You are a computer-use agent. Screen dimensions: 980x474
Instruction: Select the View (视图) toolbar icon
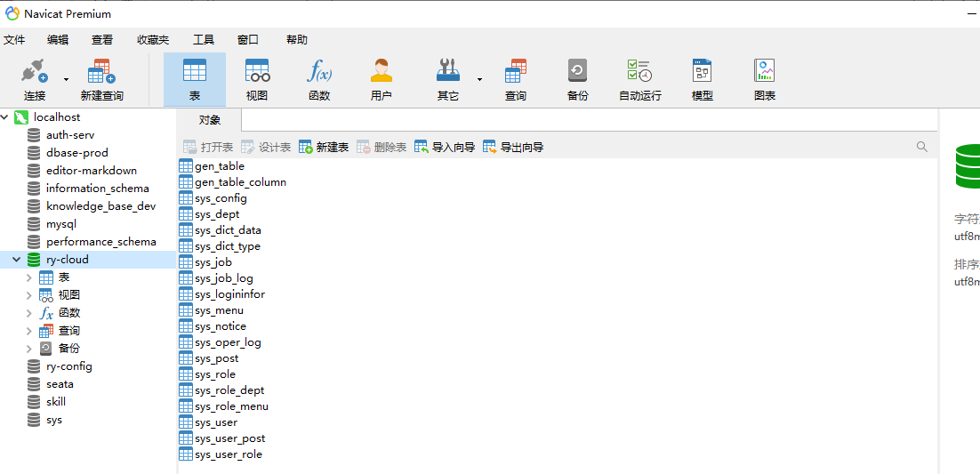[x=257, y=70]
